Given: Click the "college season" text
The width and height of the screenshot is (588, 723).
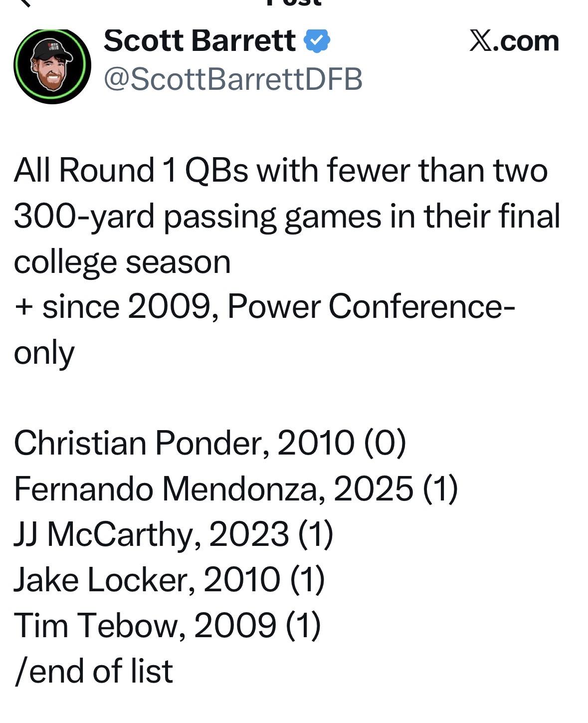Looking at the screenshot, I should (122, 262).
